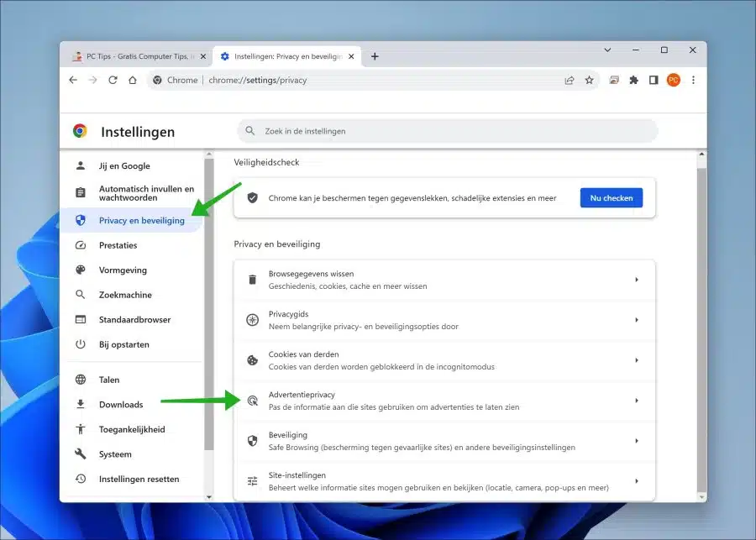
Task: Click the sidebar scrollbar down arrow
Action: [x=209, y=497]
